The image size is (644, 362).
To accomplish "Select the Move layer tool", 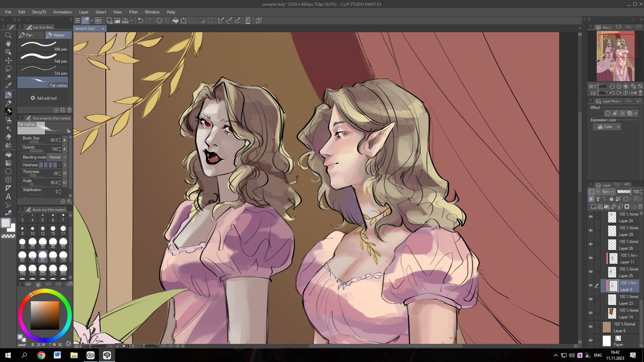I will 9,61.
